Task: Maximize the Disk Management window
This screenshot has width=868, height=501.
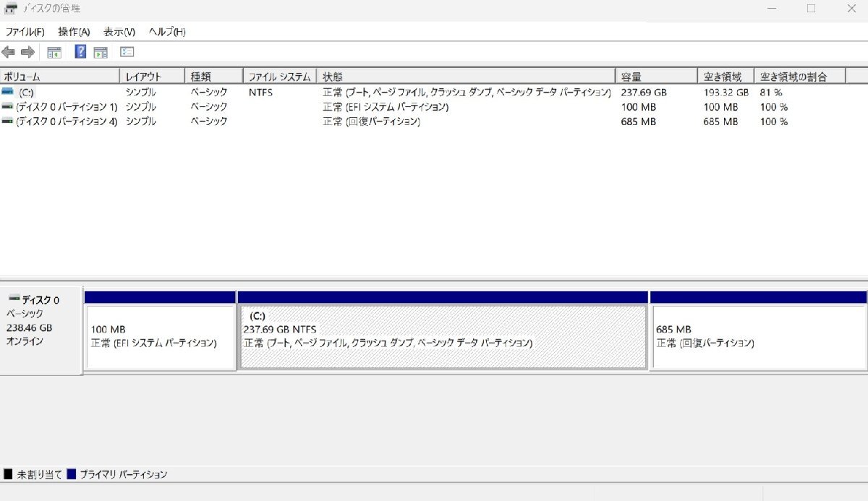Action: 811,9
